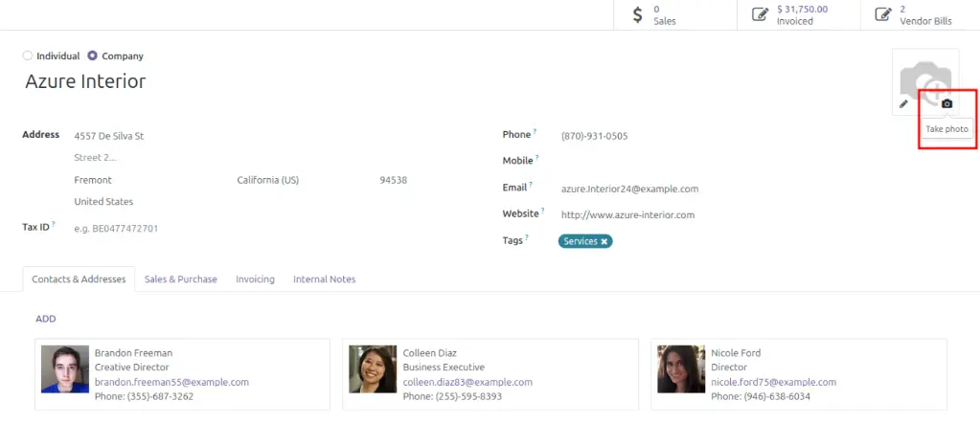Viewport: 980px width, 446px height.
Task: Click Brandon Freeman's email link
Action: coord(171,382)
